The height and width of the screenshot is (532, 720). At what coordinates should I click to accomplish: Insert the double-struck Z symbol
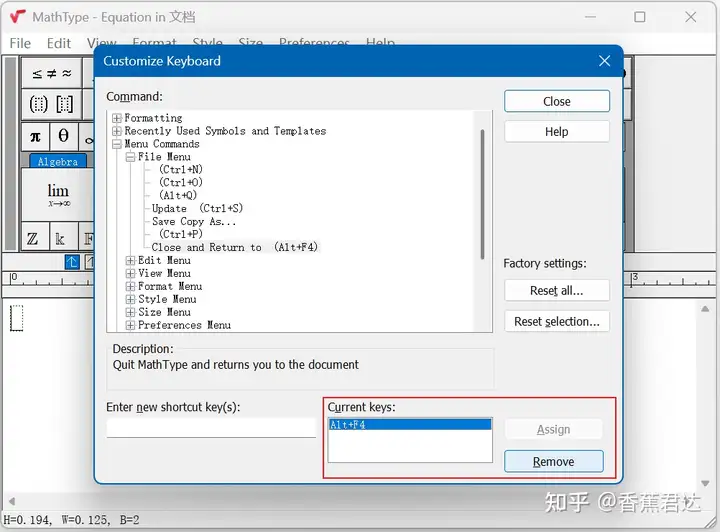pyautogui.click(x=33, y=238)
